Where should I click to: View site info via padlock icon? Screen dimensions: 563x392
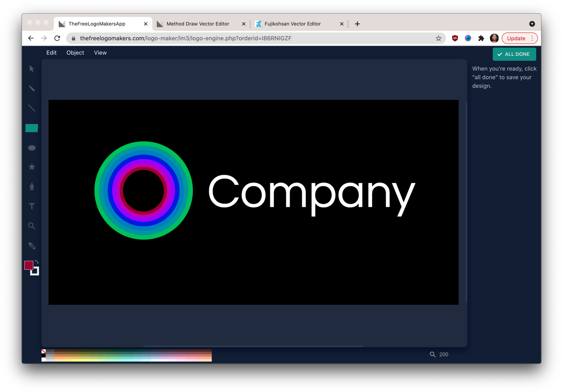pyautogui.click(x=73, y=38)
